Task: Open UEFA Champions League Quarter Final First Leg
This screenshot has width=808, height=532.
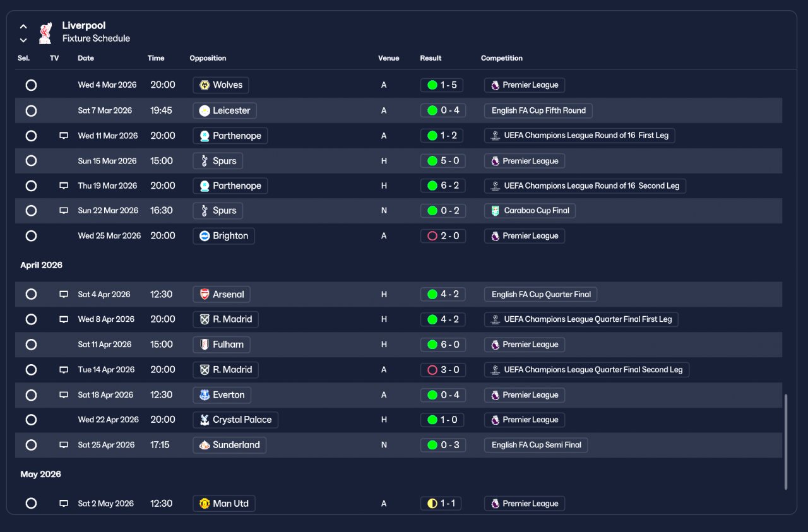Action: (x=581, y=319)
